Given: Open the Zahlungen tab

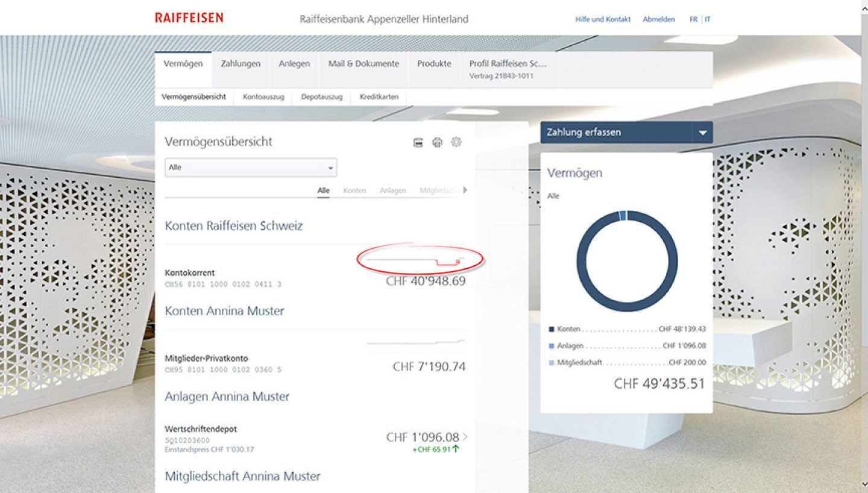Looking at the screenshot, I should (241, 64).
